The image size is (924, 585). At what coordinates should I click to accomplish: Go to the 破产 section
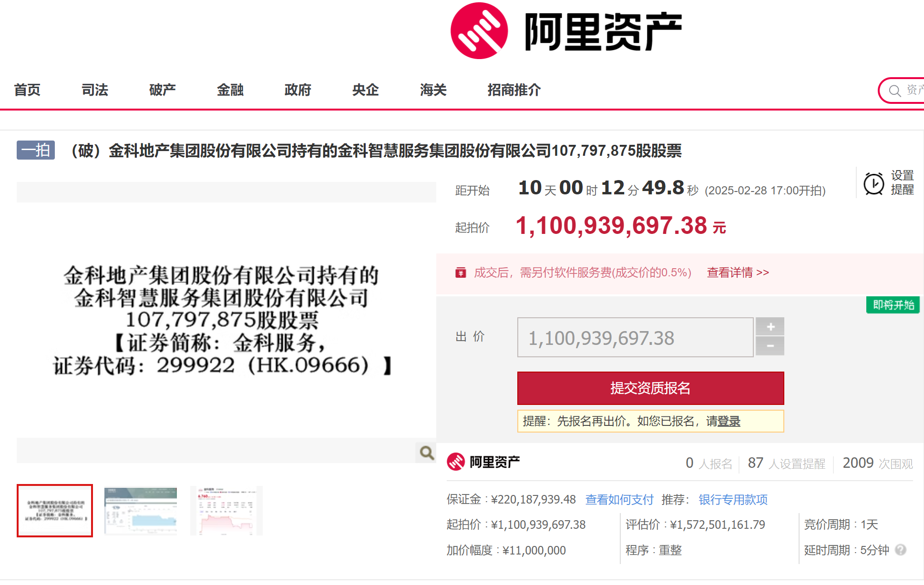pos(163,90)
